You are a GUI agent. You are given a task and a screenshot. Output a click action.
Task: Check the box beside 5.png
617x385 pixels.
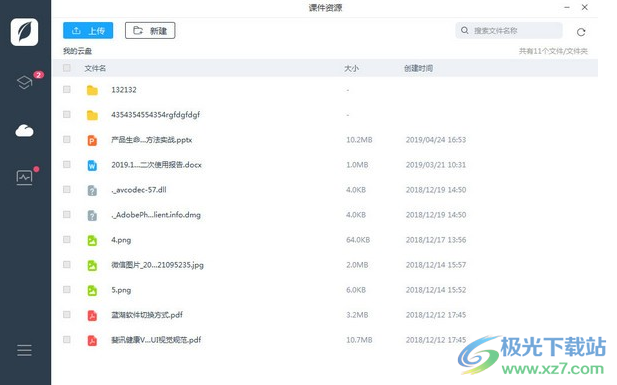click(x=67, y=289)
